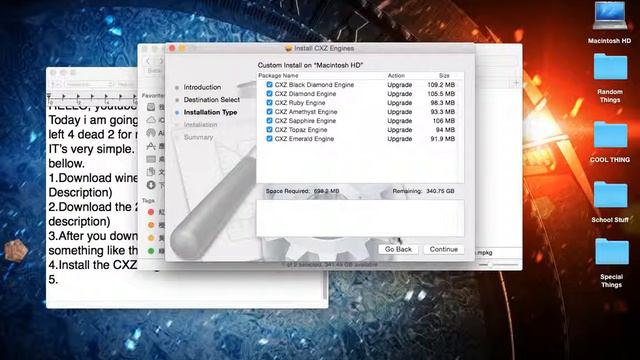Click the Continue button in installer
Screen dimensions: 640x360
point(444,249)
